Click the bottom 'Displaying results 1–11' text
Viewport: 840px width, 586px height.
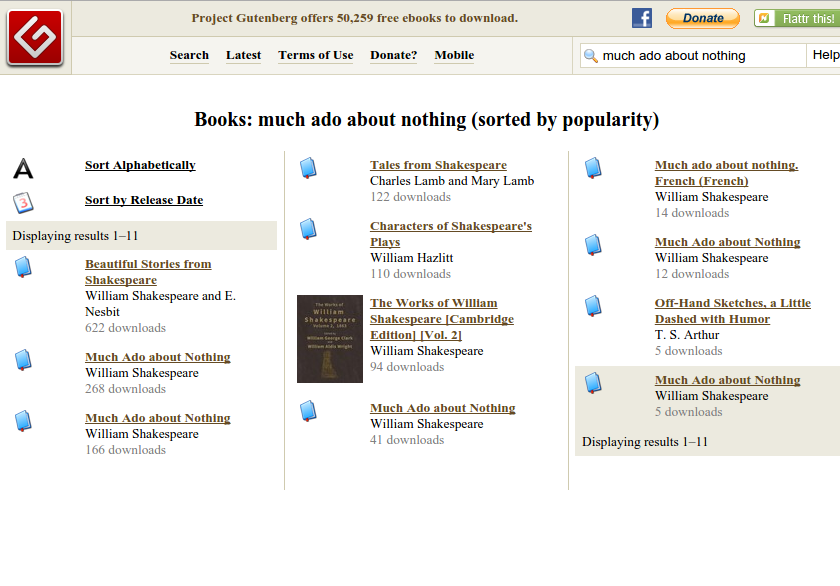(645, 442)
